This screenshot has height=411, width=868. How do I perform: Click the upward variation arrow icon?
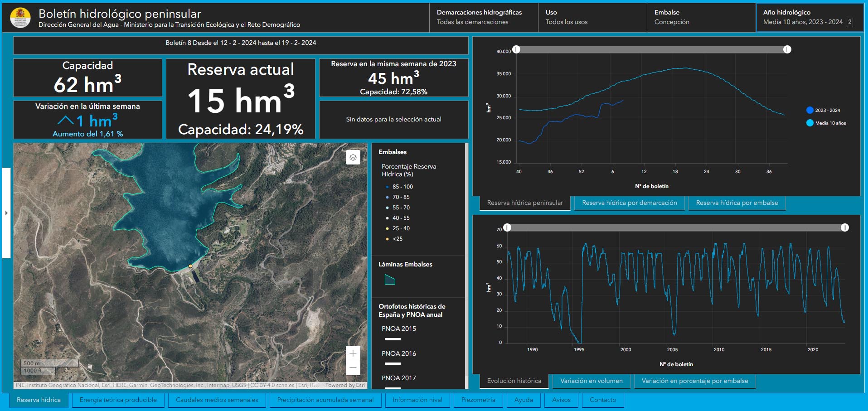66,121
